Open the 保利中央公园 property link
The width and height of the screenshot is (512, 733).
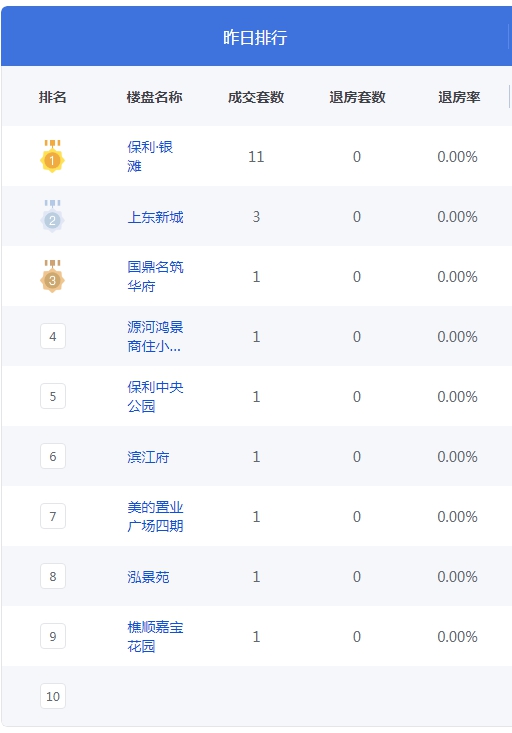pyautogui.click(x=155, y=396)
